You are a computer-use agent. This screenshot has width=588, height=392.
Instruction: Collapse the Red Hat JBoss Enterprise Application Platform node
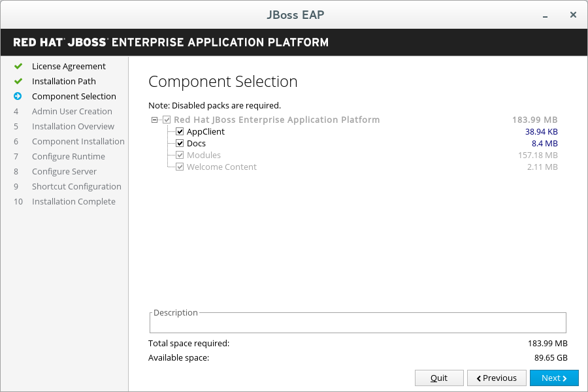click(x=154, y=120)
